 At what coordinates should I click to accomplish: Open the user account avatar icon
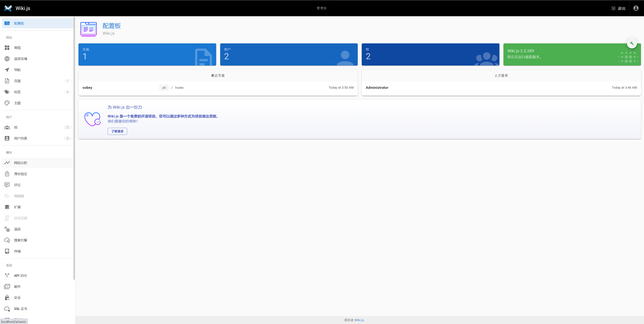click(x=636, y=8)
